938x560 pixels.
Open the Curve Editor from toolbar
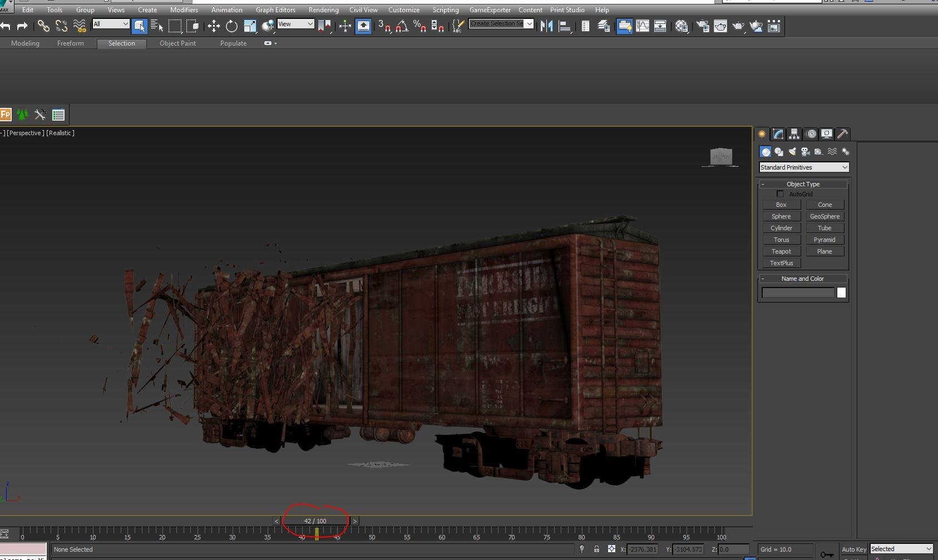tap(643, 26)
